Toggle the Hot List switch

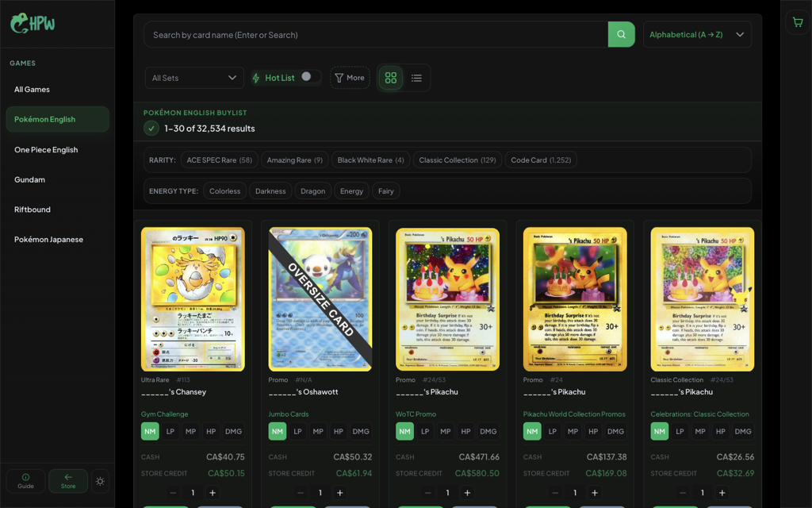tap(309, 77)
